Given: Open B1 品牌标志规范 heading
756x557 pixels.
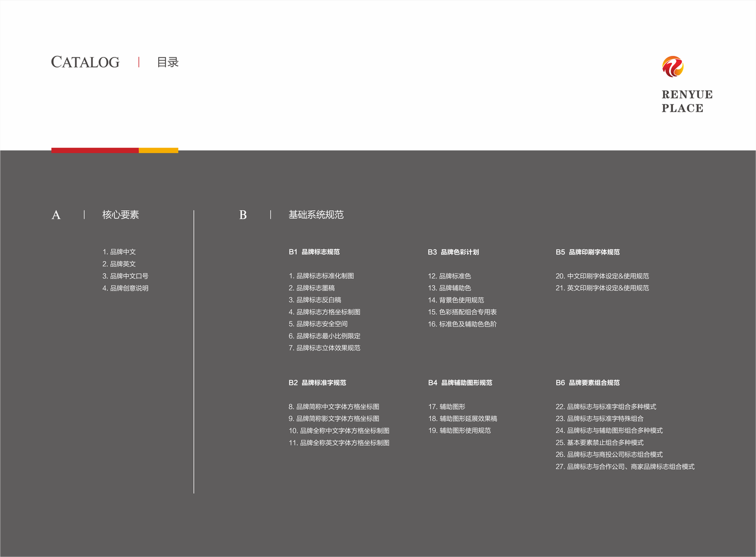Looking at the screenshot, I should click(x=314, y=252).
